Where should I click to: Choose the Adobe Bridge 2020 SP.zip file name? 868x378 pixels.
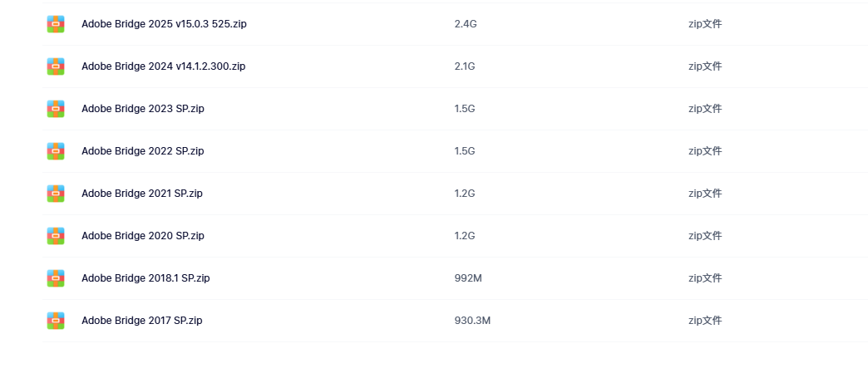click(x=143, y=236)
